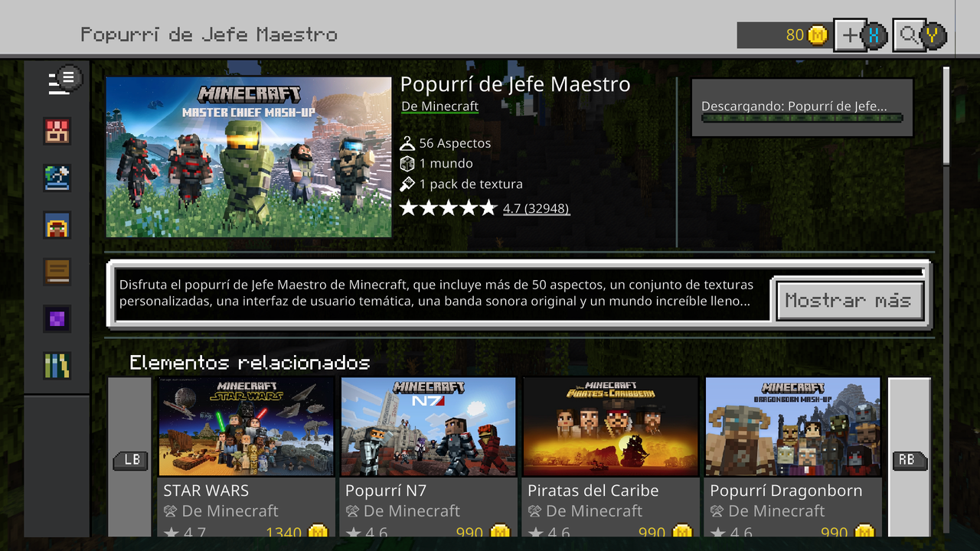Show previous related items with LB arrow
The width and height of the screenshot is (980, 551).
click(130, 459)
